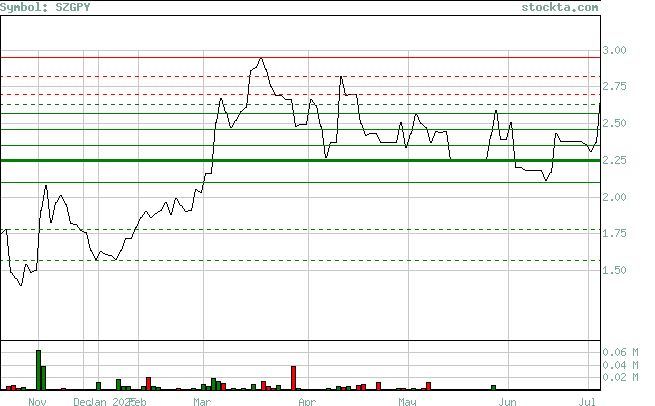Click the solid red resistance line near 3.00
Viewport: 655px width, 406px height.
(300, 58)
